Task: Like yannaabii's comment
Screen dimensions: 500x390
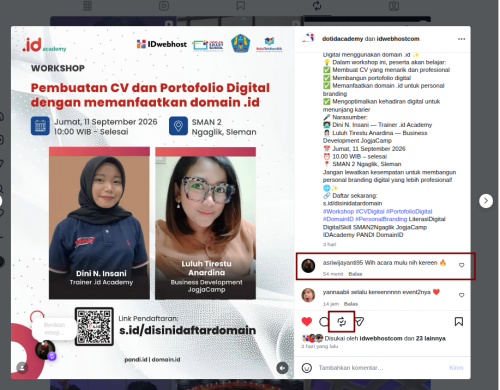Action: click(461, 295)
